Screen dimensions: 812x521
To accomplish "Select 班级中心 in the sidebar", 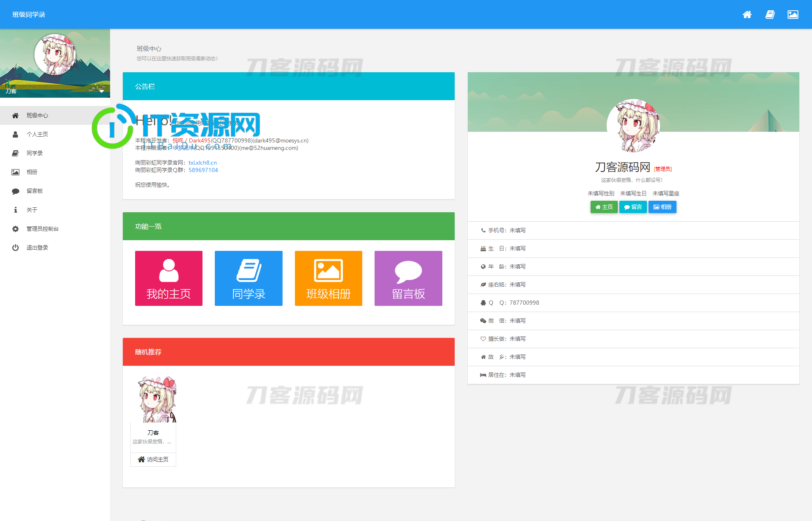I will [x=55, y=115].
